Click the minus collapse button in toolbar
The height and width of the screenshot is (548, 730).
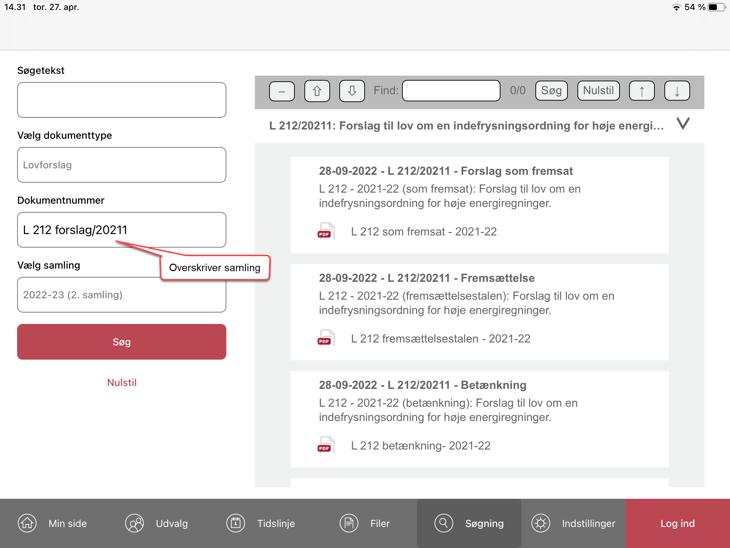(282, 91)
